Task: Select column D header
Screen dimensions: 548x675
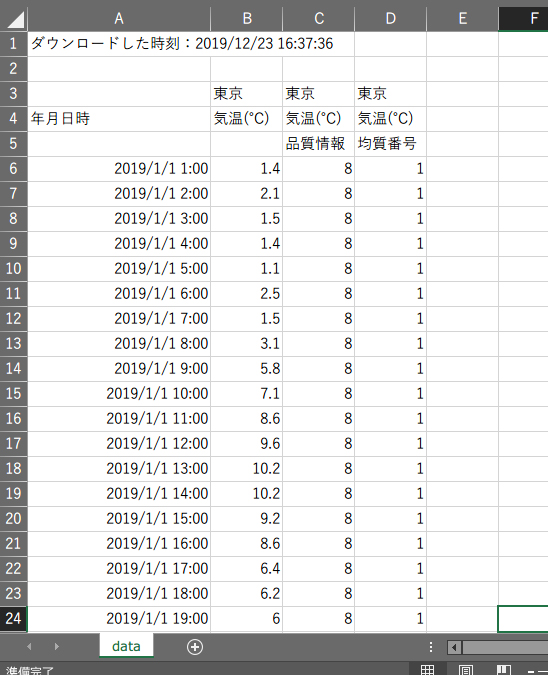Action: 390,19
